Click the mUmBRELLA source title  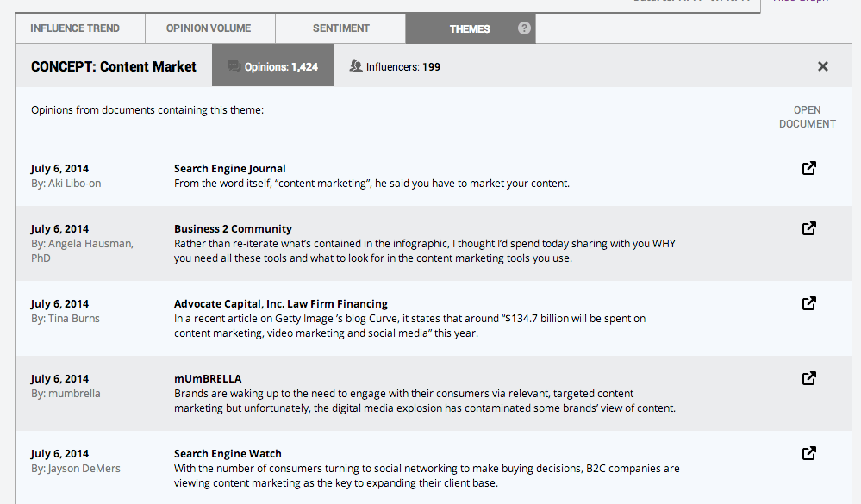[x=208, y=378]
